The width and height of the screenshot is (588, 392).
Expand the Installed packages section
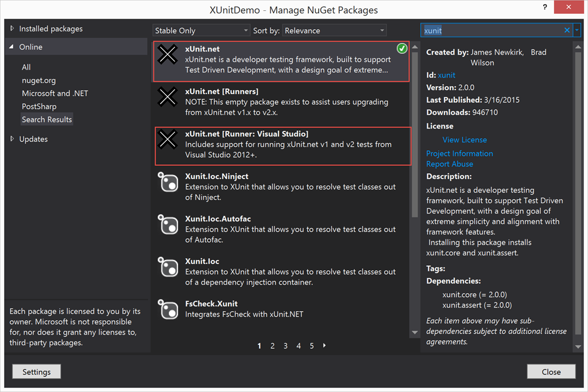click(13, 29)
